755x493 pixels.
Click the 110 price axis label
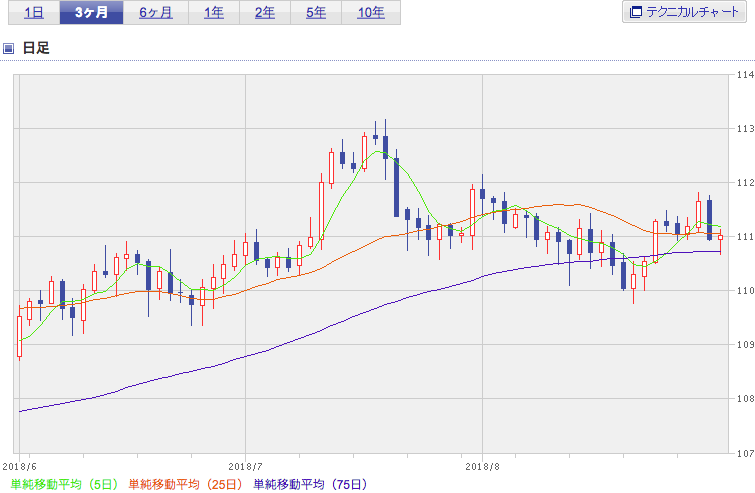tap(745, 290)
